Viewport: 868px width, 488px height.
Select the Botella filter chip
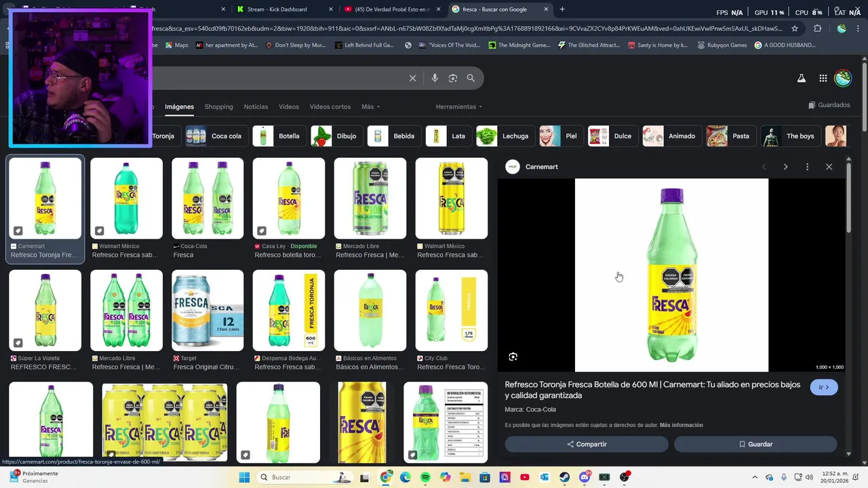(279, 136)
